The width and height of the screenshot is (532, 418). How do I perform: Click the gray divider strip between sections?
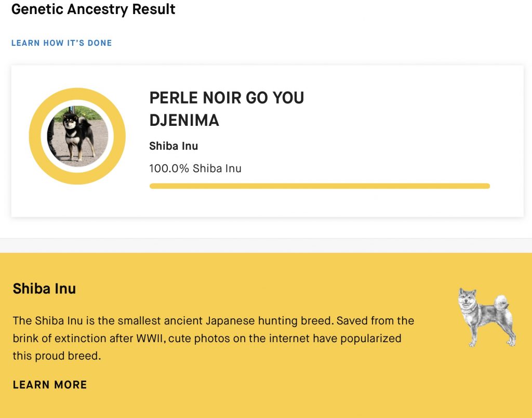(x=266, y=245)
